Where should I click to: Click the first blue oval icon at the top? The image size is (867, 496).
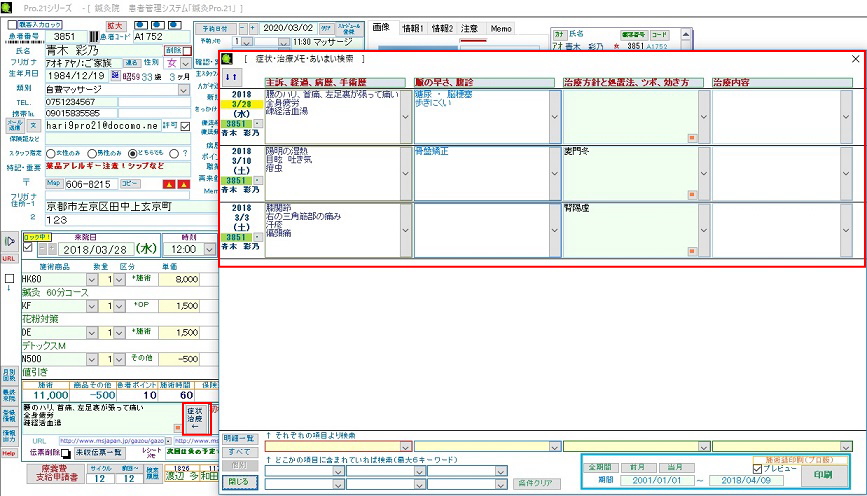pyautogui.click(x=141, y=25)
